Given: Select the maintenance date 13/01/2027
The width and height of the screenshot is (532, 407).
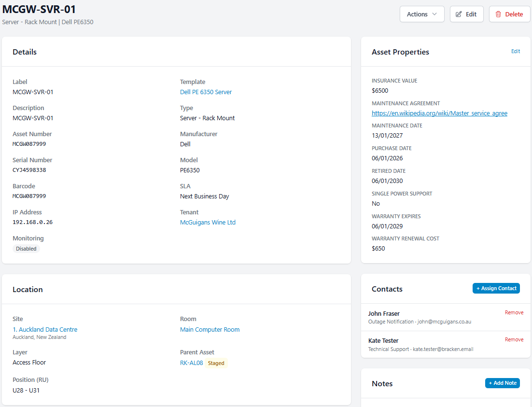Looking at the screenshot, I should [x=387, y=136].
